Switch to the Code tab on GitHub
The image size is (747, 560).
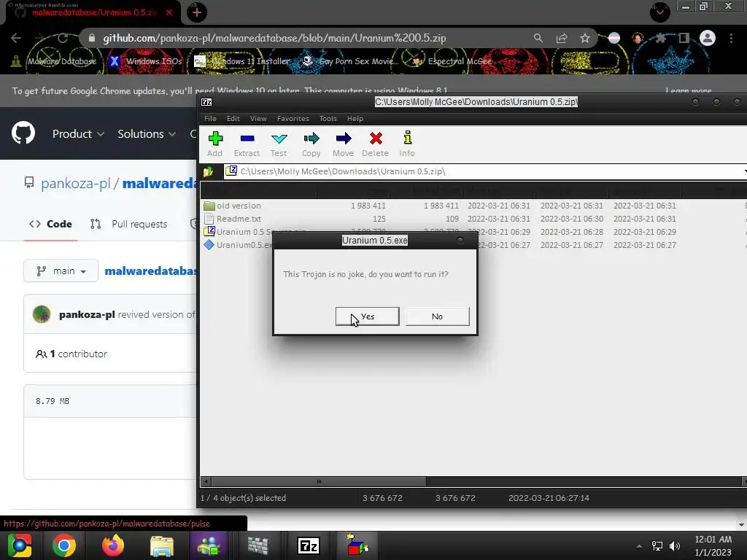coord(50,225)
